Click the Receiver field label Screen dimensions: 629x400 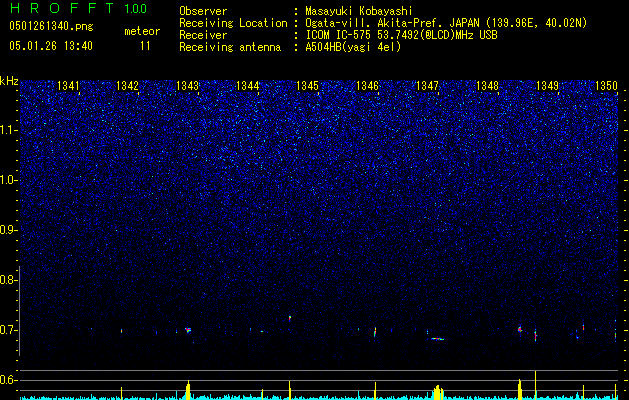tap(203, 35)
